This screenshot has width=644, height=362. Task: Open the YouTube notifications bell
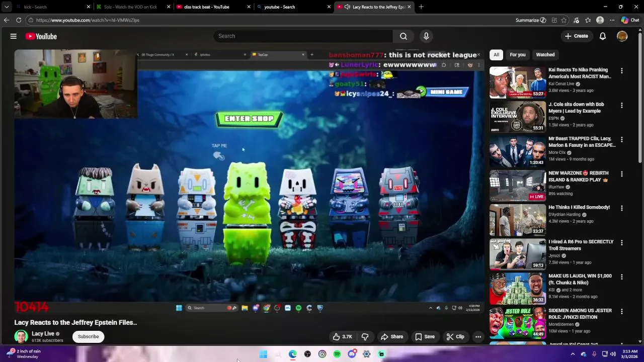pyautogui.click(x=603, y=36)
